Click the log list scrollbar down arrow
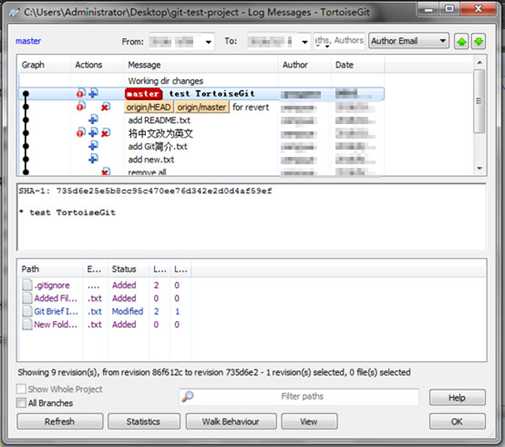505x447 pixels. coord(479,168)
